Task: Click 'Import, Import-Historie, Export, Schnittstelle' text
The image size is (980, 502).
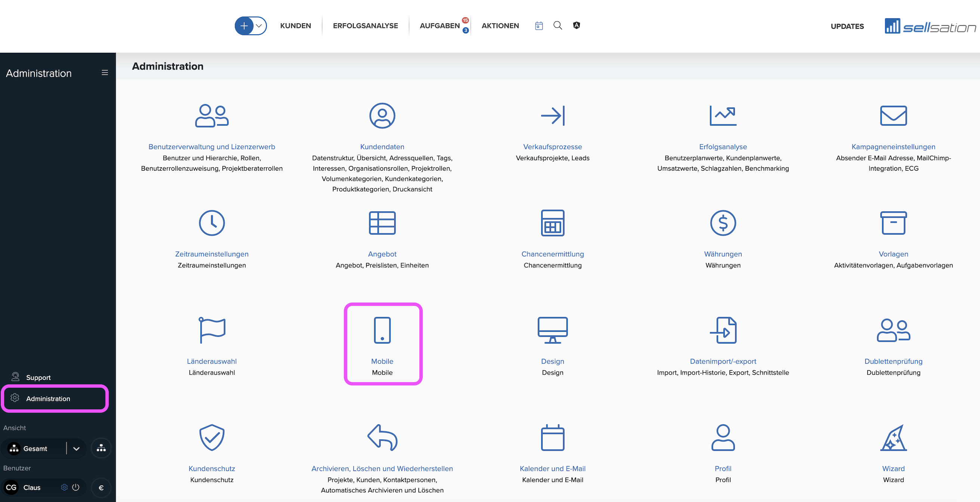Action: pyautogui.click(x=723, y=372)
